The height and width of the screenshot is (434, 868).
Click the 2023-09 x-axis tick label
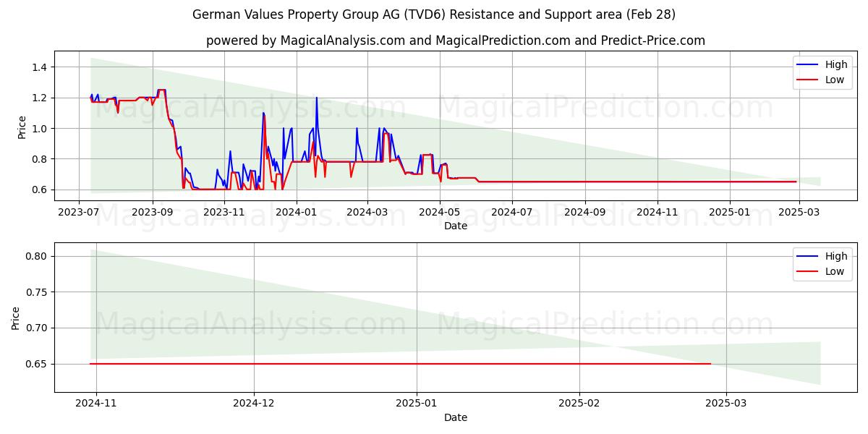pyautogui.click(x=152, y=212)
